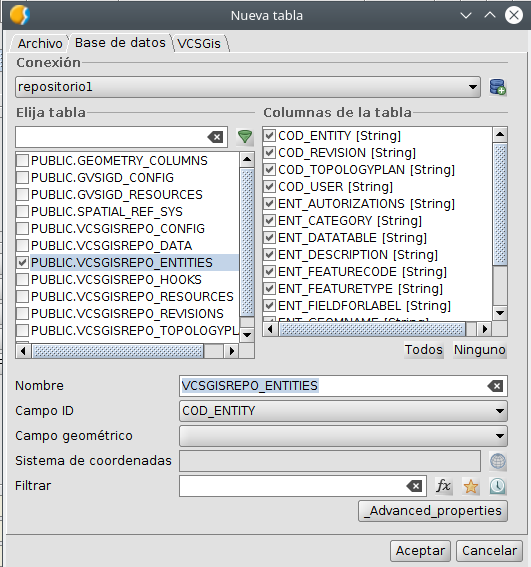Open the repositorio1 connection dropdown
531x567 pixels.
(248, 87)
